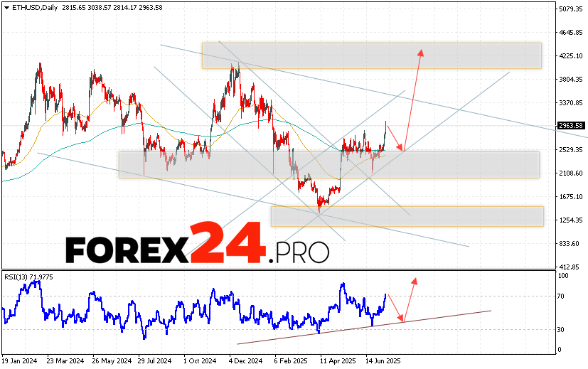Click the highlighted 2963.58 current price tag
Screen dimensions: 588x369
(x=572, y=126)
